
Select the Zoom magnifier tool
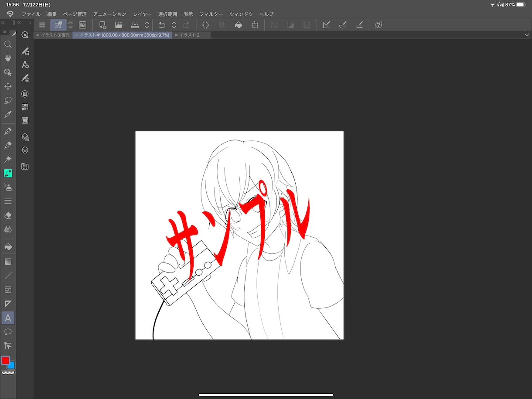[8, 44]
